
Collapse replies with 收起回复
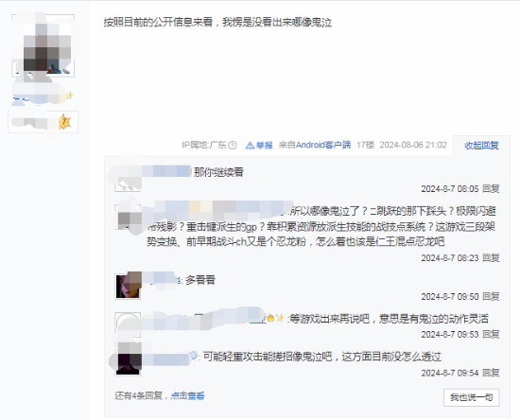pos(481,146)
